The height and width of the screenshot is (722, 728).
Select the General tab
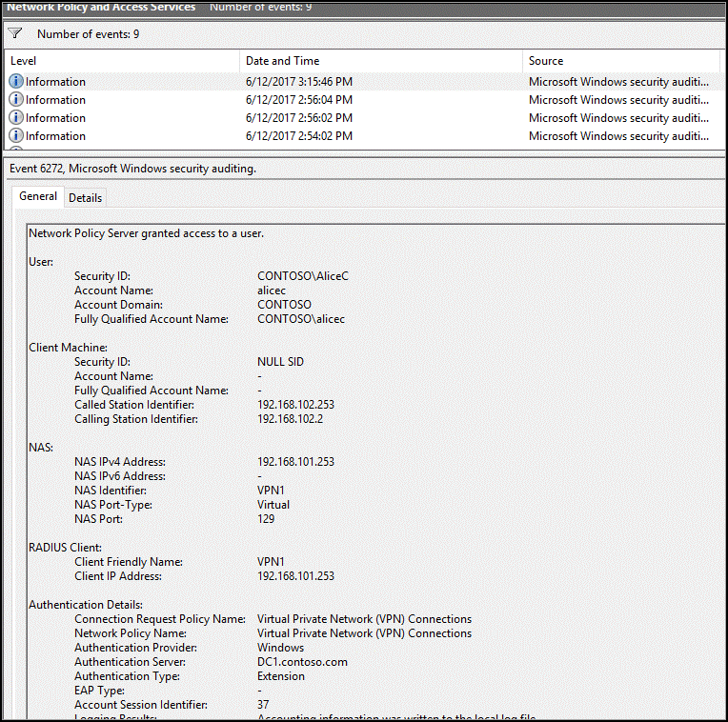pyautogui.click(x=38, y=196)
